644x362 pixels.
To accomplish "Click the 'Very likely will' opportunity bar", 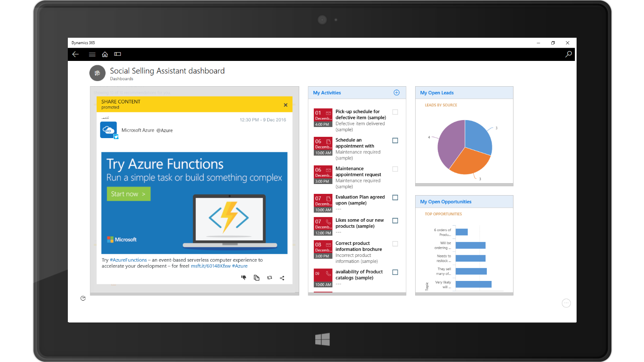I will [x=473, y=284].
